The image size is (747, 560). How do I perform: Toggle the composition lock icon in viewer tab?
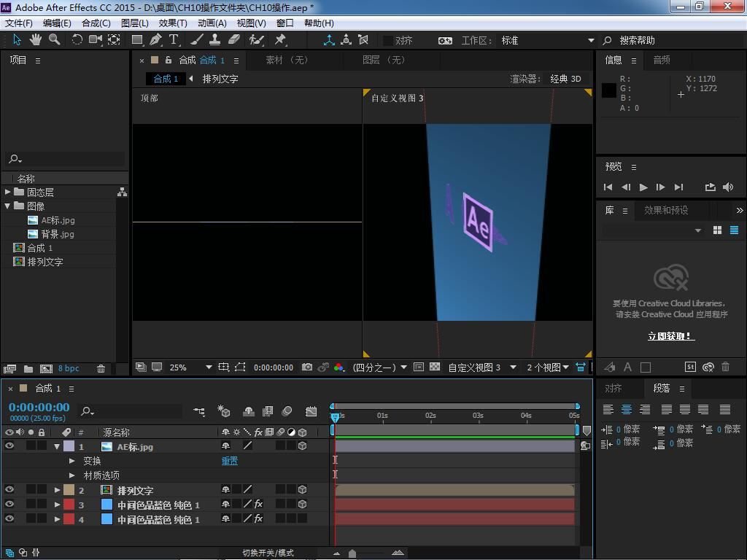pyautogui.click(x=169, y=60)
